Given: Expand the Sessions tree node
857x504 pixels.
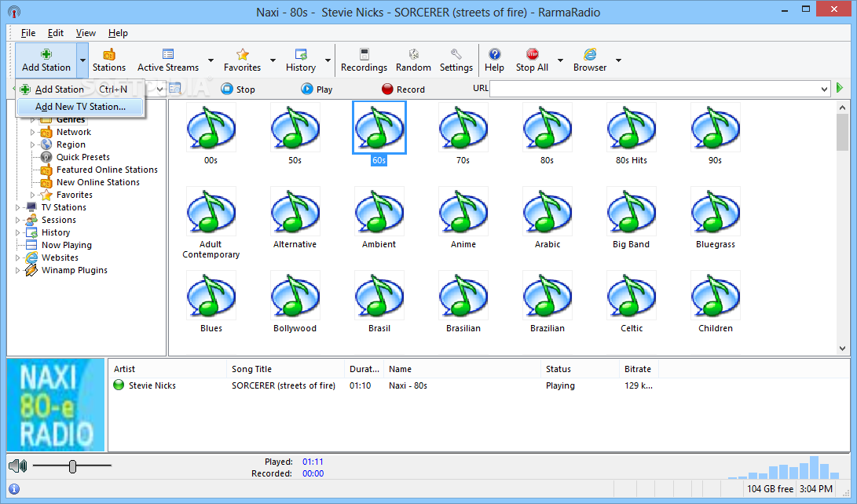Looking at the screenshot, I should (17, 220).
